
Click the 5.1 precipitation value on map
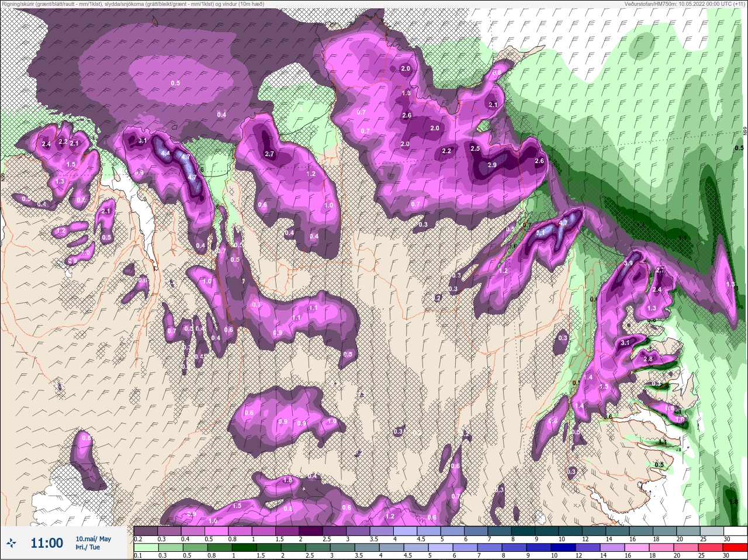point(540,233)
